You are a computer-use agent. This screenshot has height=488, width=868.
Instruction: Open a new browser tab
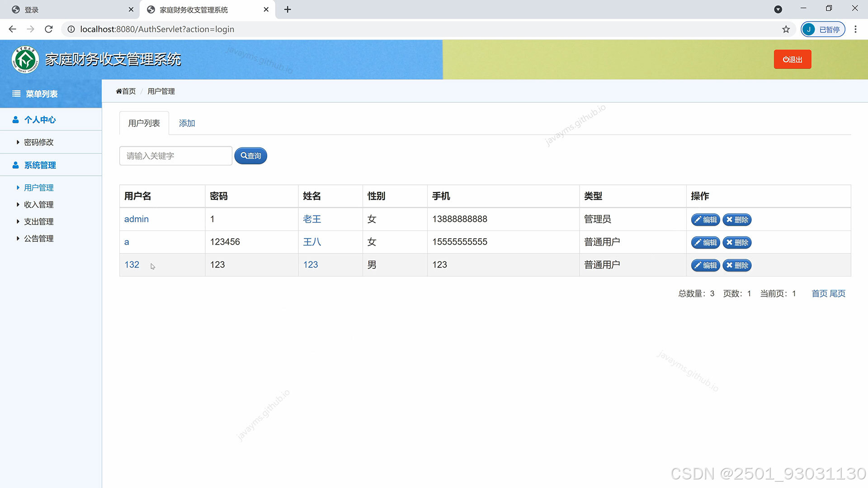pyautogui.click(x=288, y=9)
